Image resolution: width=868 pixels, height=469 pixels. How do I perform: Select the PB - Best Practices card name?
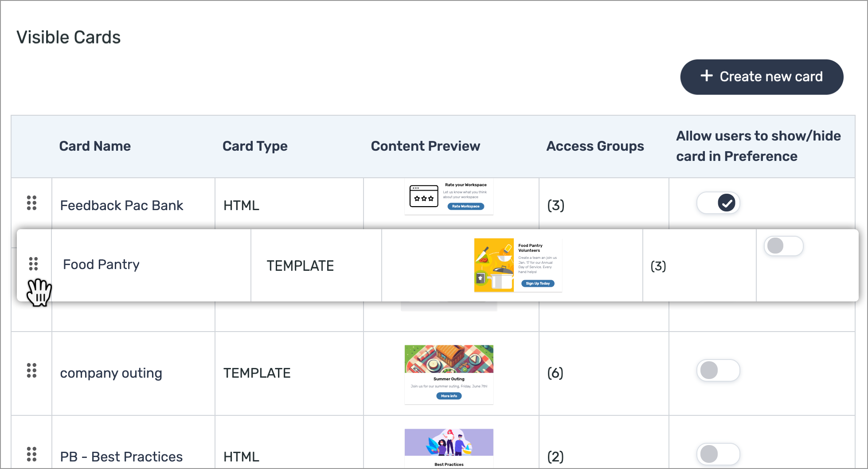click(x=121, y=457)
